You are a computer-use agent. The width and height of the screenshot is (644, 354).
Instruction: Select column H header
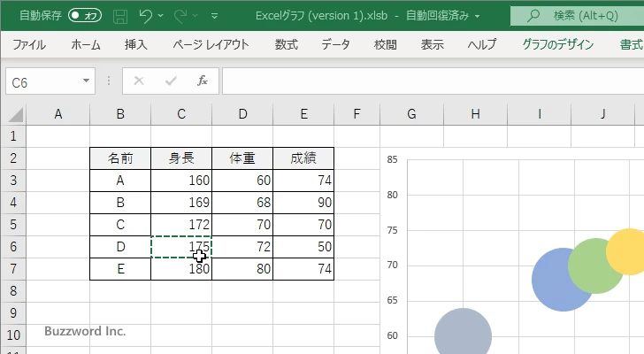pyautogui.click(x=476, y=114)
